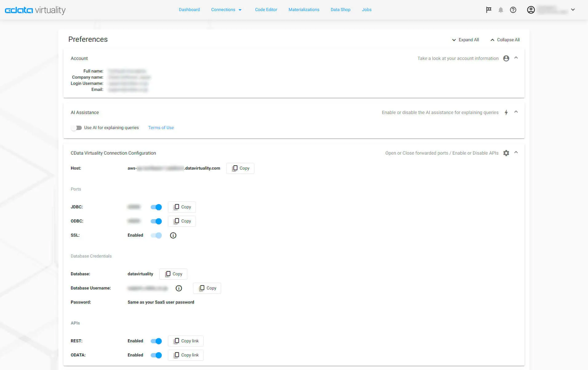
Task: Click the account person icon in Account section
Action: pyautogui.click(x=506, y=58)
